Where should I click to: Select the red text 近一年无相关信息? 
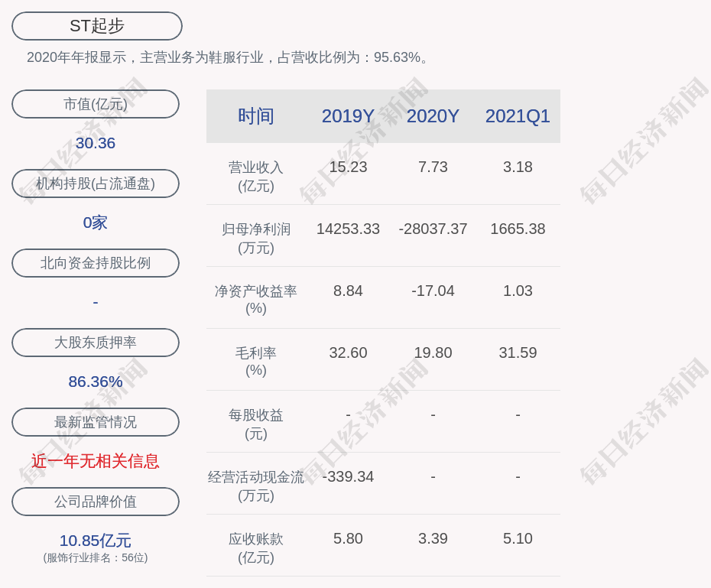click(x=96, y=461)
